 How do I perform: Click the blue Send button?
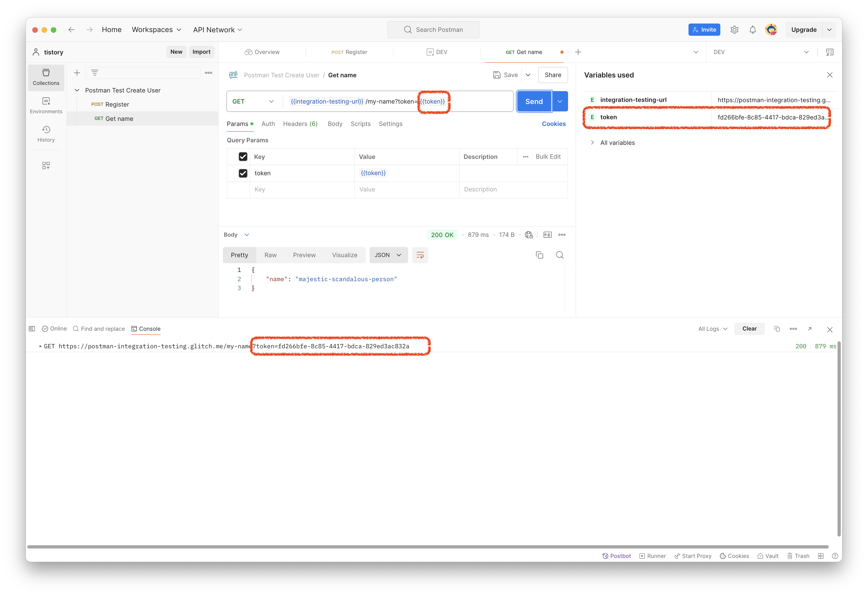[x=534, y=101]
